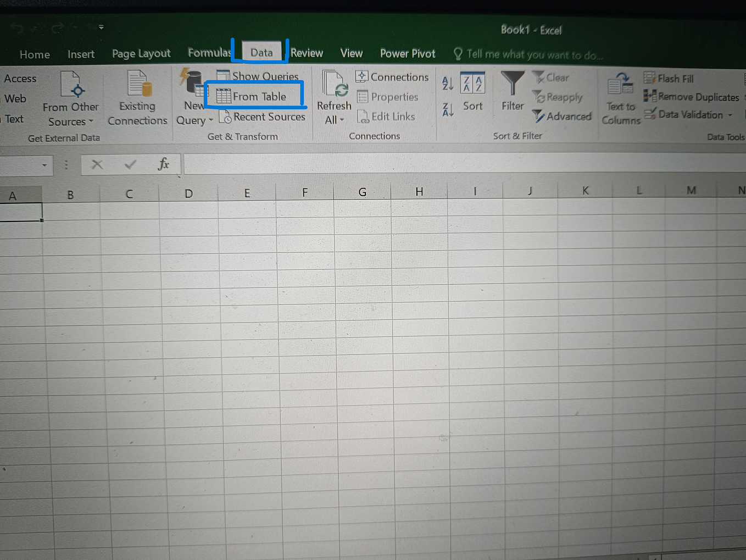This screenshot has height=560, width=746.
Task: Import data From Web
Action: pyautogui.click(x=14, y=99)
